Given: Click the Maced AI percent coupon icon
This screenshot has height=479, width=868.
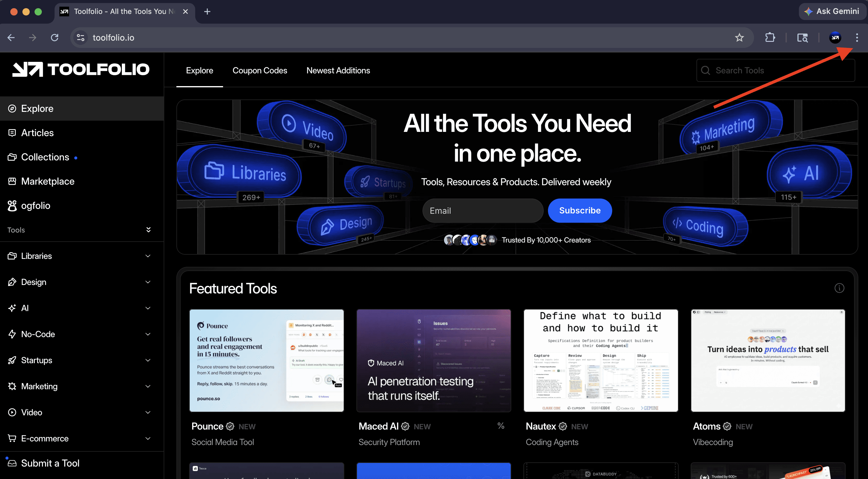Looking at the screenshot, I should click(501, 426).
